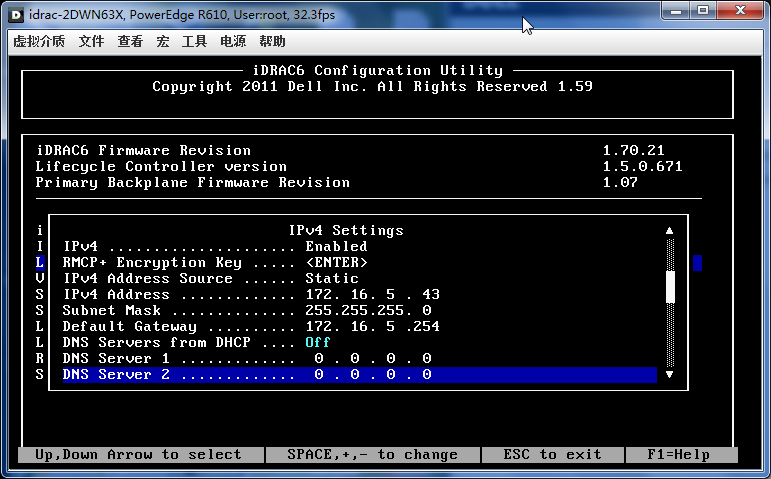The image size is (771, 479).
Task: Click the Lifecycle Controller version label
Action: (161, 166)
